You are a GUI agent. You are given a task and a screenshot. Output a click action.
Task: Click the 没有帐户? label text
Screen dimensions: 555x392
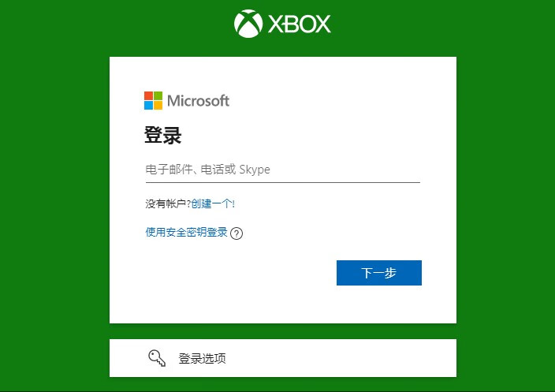pos(168,203)
